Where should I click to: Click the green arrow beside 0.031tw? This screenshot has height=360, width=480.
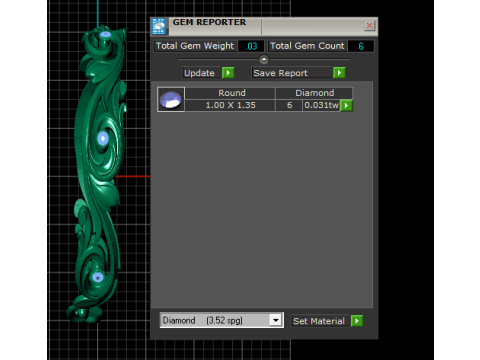pos(346,105)
